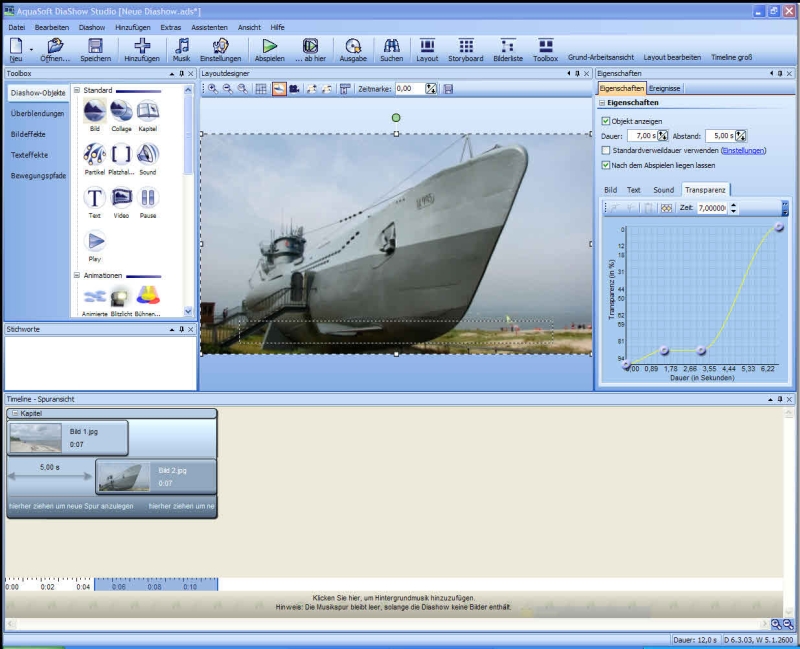The height and width of the screenshot is (649, 800).
Task: Click the Abspielen play toolbar icon
Action: click(x=269, y=46)
